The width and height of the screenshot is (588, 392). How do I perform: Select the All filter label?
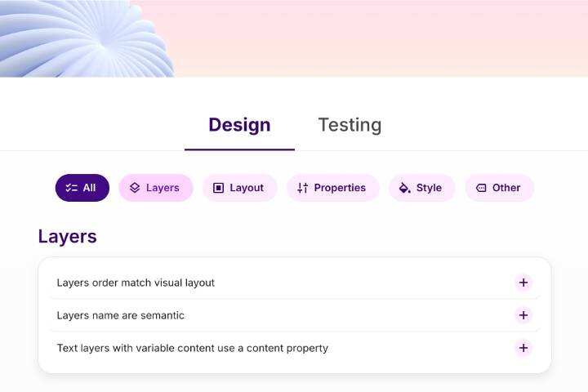[x=89, y=188]
